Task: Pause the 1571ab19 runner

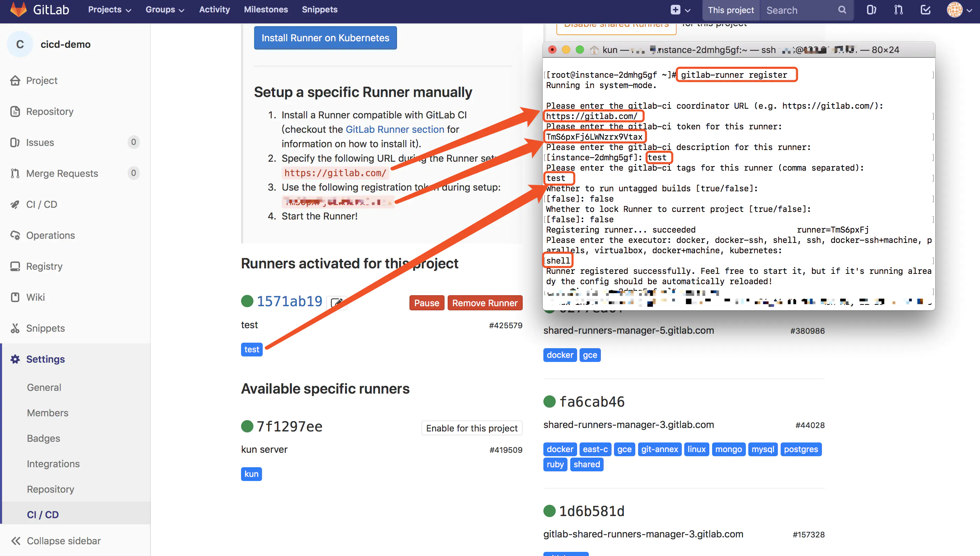Action: point(426,303)
